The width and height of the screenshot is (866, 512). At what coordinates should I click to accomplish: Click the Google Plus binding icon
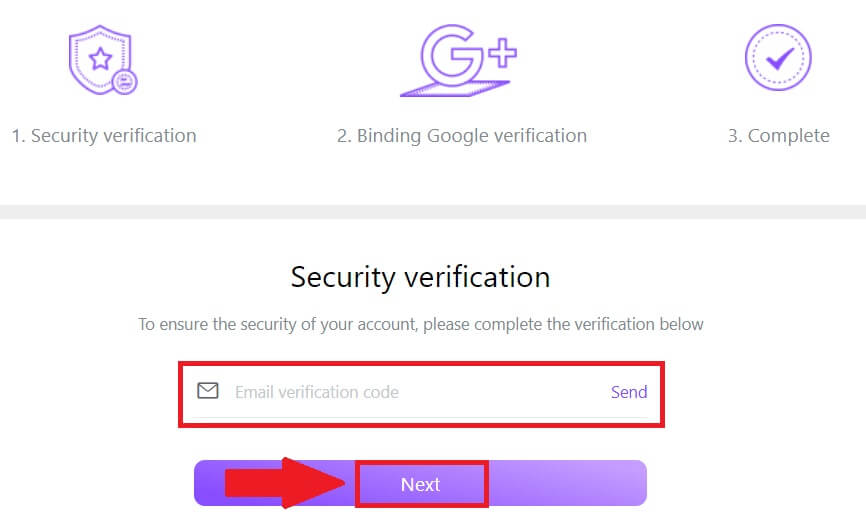coord(460,60)
